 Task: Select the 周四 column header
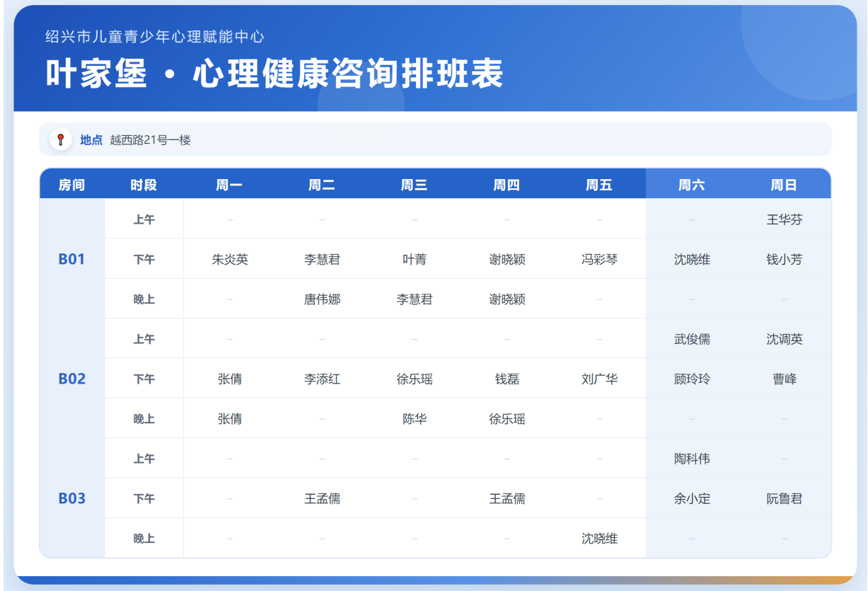507,185
